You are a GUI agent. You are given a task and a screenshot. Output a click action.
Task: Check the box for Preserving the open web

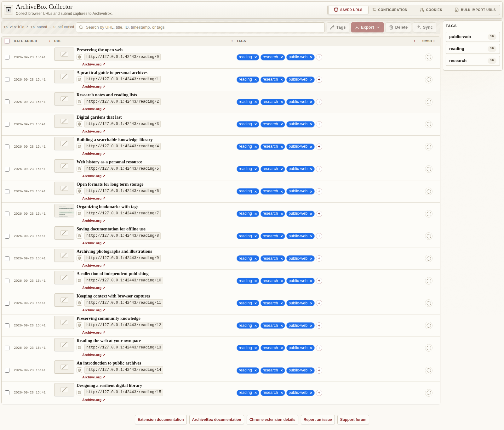click(x=7, y=57)
